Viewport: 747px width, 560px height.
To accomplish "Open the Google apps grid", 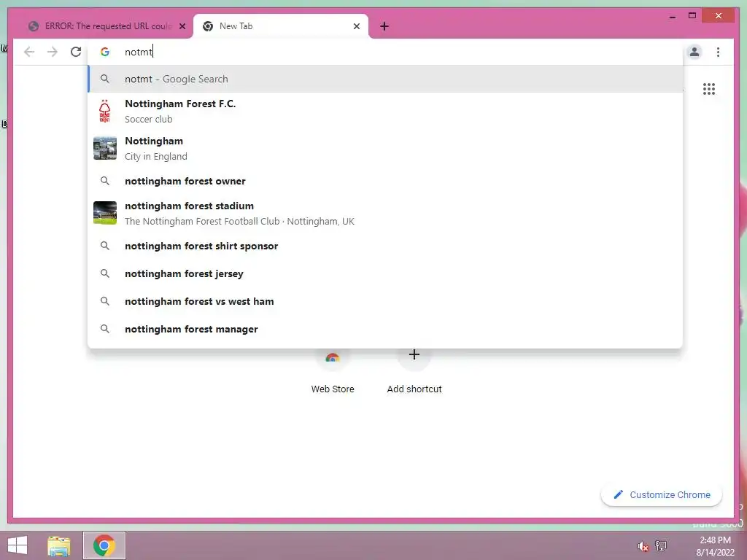I will coord(709,89).
